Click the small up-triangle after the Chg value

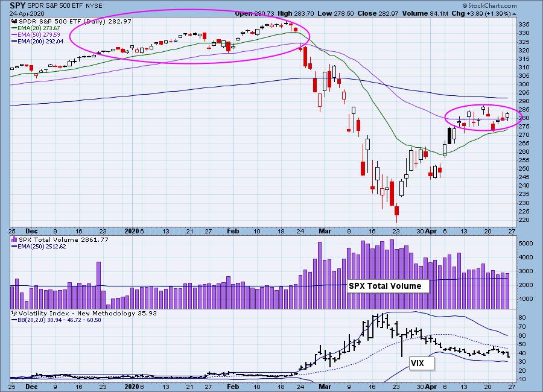[514, 14]
